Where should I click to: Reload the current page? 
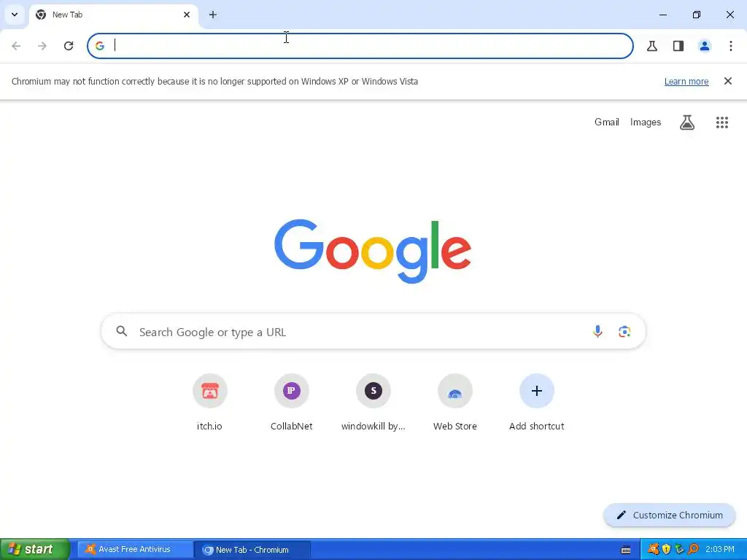tap(69, 46)
